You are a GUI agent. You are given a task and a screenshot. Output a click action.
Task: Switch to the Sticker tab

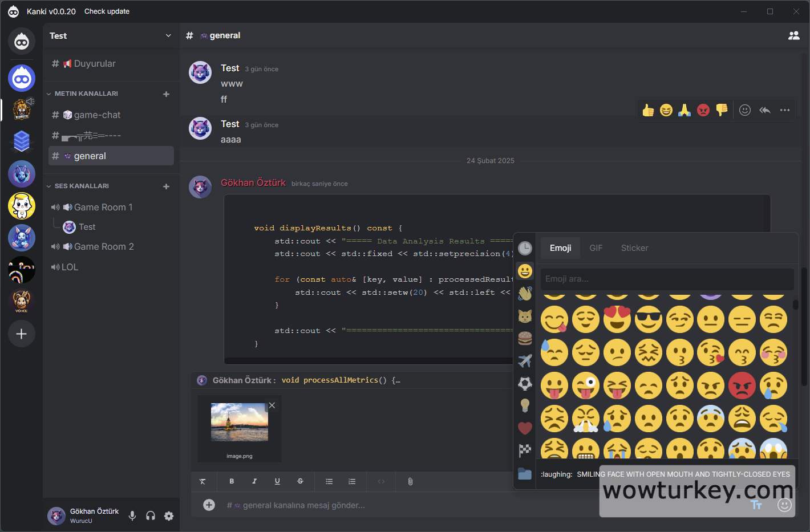[x=634, y=248]
